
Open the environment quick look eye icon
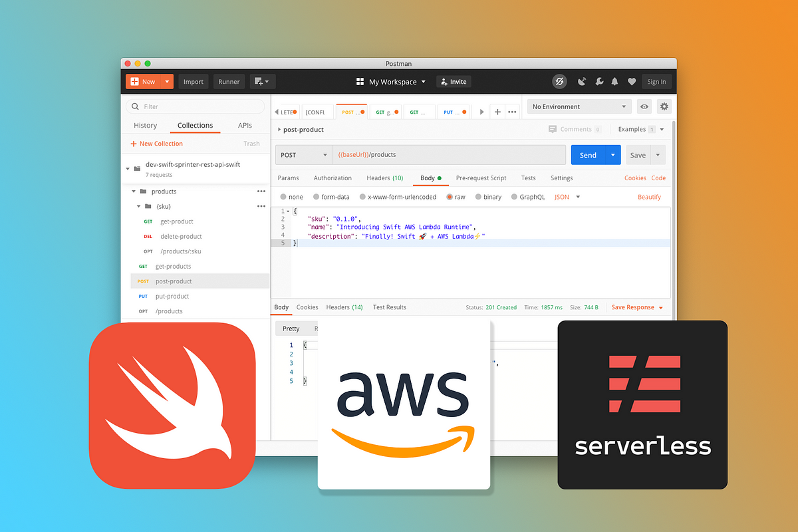click(644, 106)
